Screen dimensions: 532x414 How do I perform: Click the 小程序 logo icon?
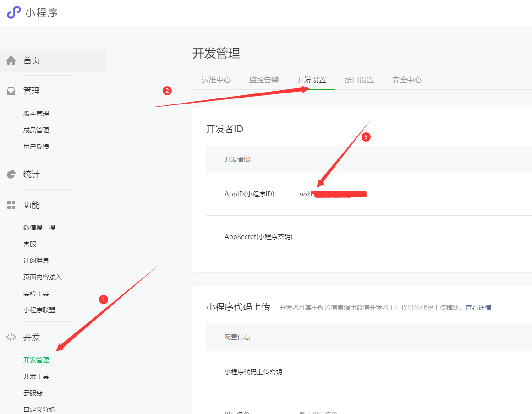pos(14,12)
